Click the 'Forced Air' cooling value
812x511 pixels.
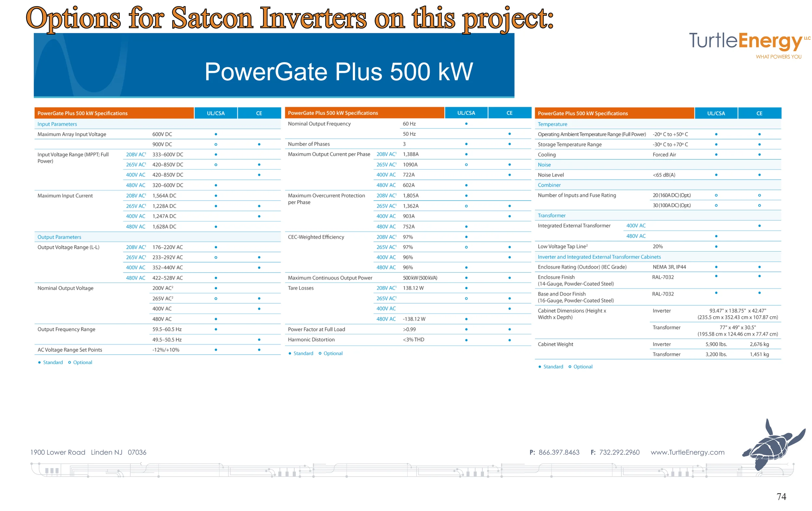[664, 155]
